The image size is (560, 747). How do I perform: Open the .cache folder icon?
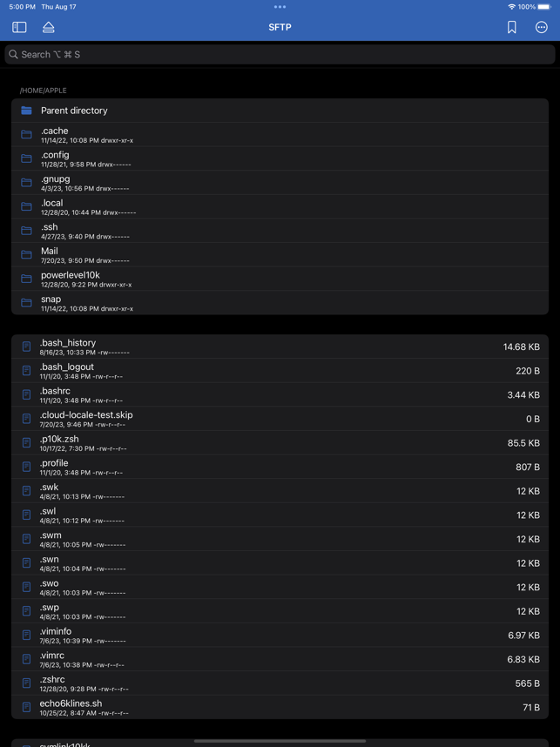[27, 134]
